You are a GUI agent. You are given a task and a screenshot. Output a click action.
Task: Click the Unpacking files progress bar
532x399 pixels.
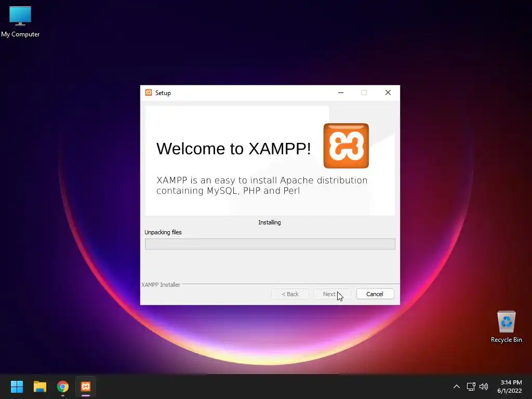coord(270,244)
